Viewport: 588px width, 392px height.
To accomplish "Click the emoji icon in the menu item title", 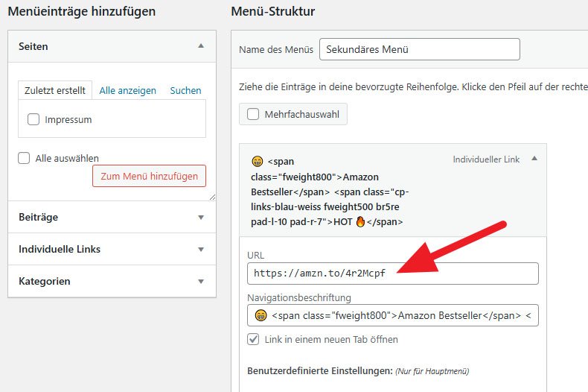I will click(257, 161).
